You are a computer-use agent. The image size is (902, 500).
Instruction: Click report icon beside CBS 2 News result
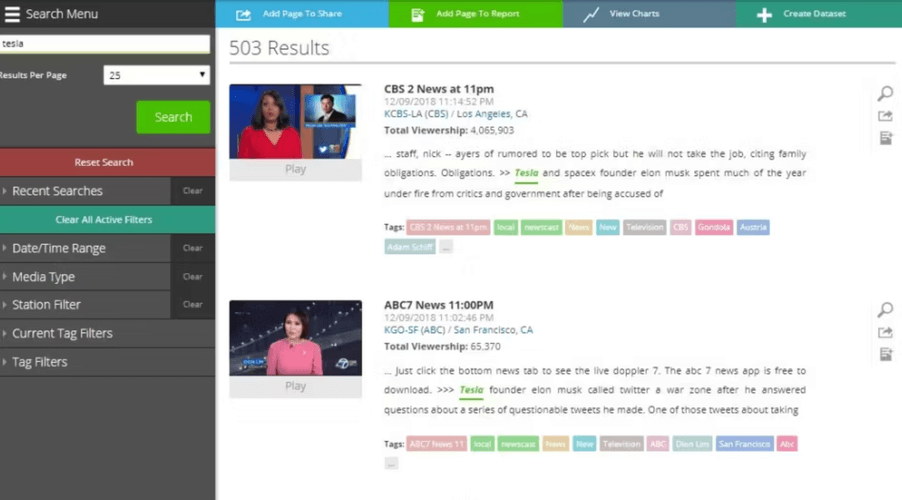pyautogui.click(x=885, y=138)
